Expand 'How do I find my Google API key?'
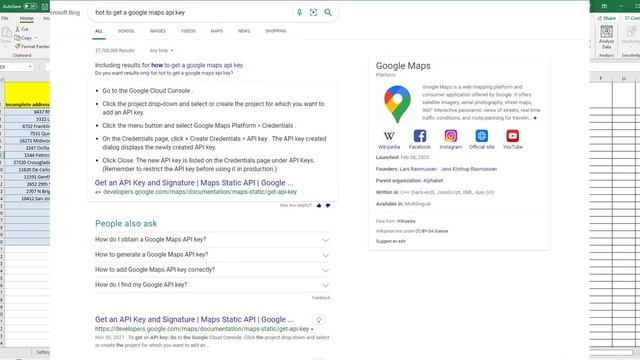Screen dimensions: 640x360 coord(212,285)
